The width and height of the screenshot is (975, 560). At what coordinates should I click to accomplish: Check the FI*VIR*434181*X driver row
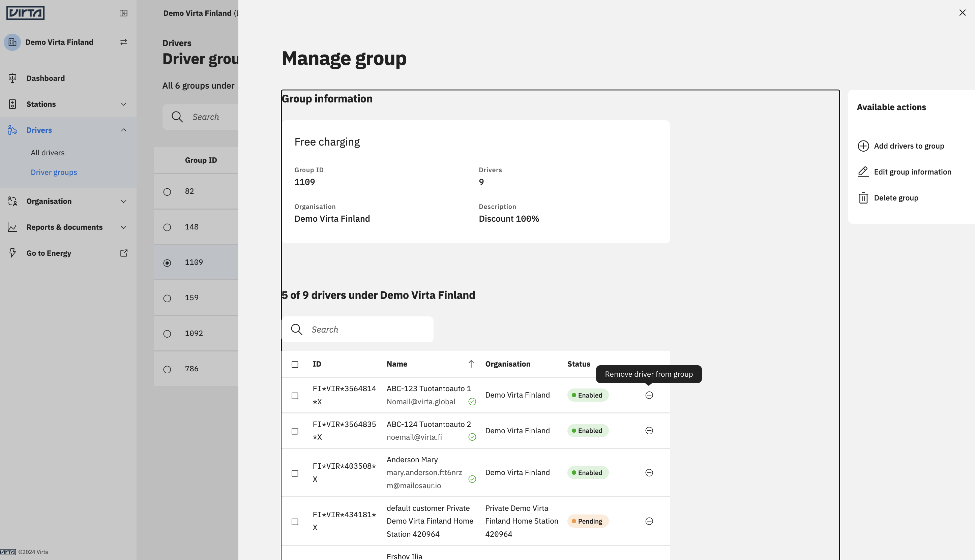point(295,522)
